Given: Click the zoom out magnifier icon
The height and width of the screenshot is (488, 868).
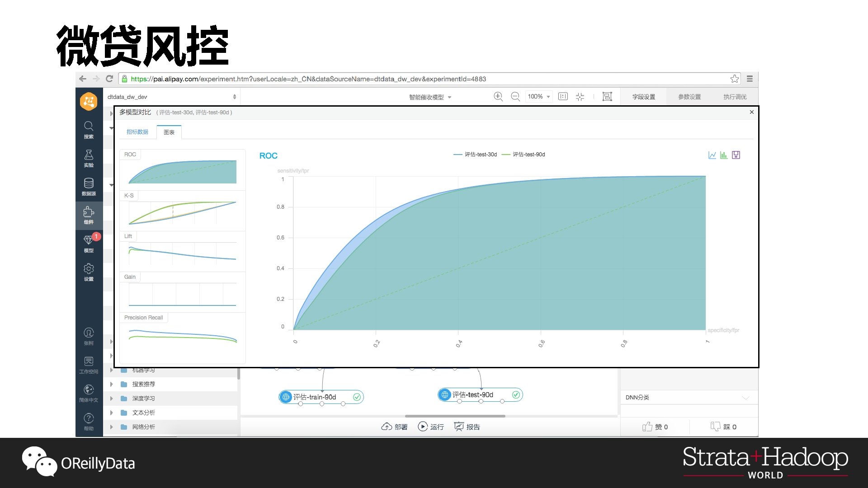Looking at the screenshot, I should [x=515, y=96].
